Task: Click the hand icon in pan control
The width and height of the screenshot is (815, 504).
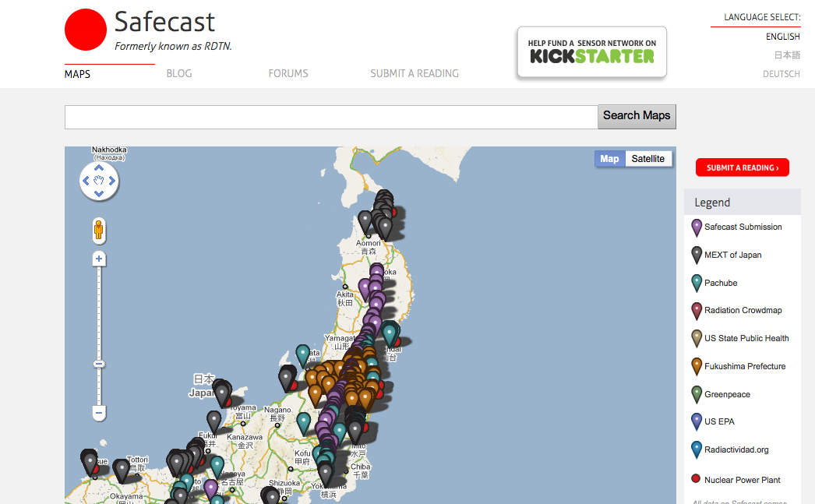Action: tap(99, 181)
